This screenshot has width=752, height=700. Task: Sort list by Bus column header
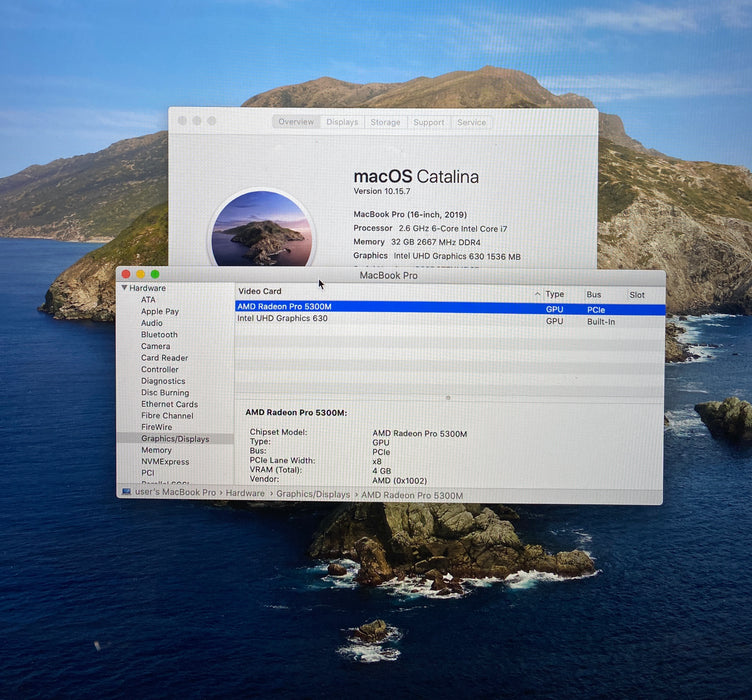click(x=594, y=294)
